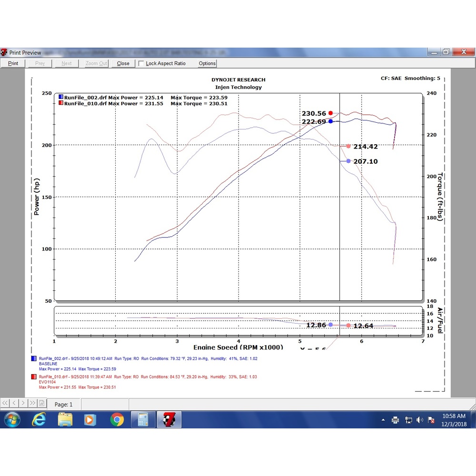Click the Engine Speed axis label
Image resolution: width=476 pixels, height=476 pixels.
(238, 347)
